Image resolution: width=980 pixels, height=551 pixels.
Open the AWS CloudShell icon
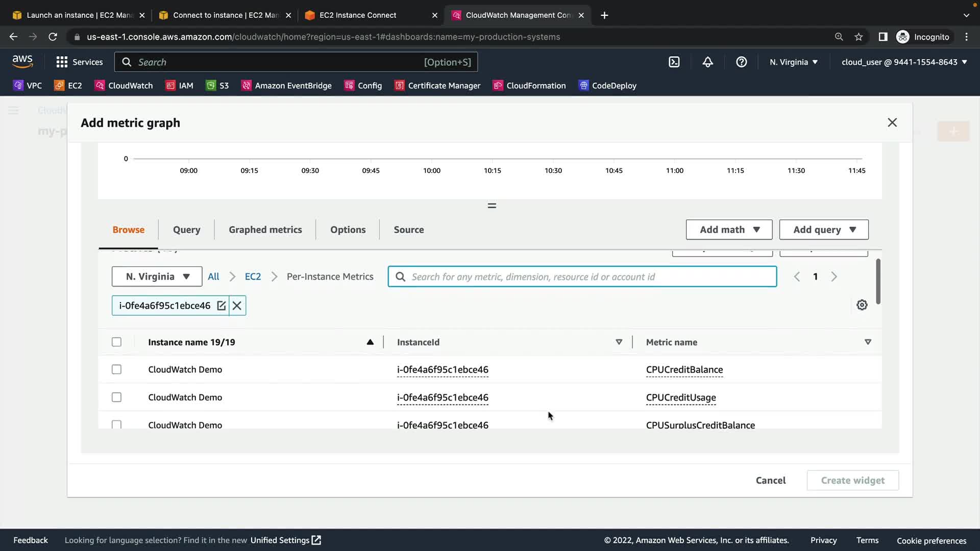pos(674,62)
